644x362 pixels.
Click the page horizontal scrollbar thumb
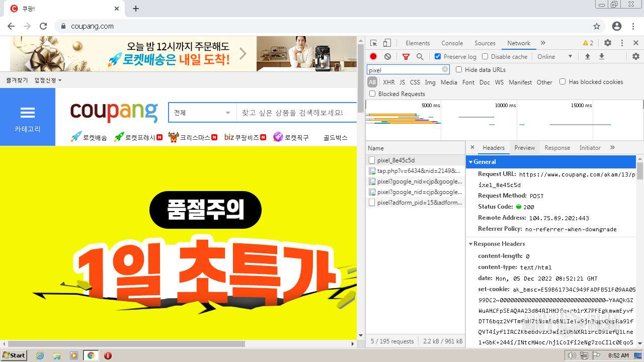click(x=126, y=344)
